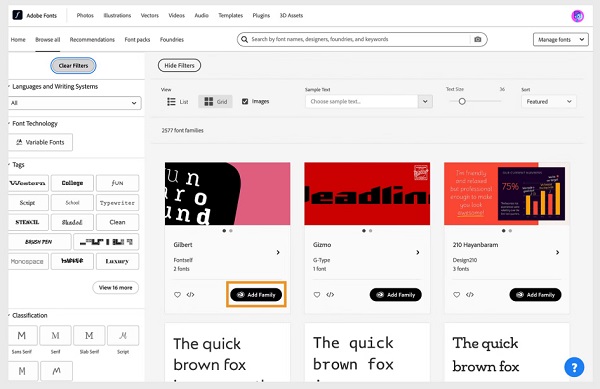Toggle the School tag filter

[72, 202]
